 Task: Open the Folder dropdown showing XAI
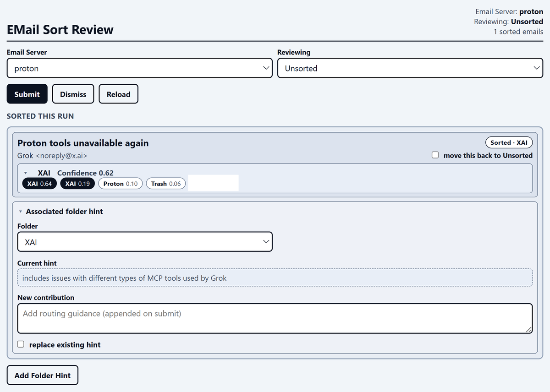[145, 242]
